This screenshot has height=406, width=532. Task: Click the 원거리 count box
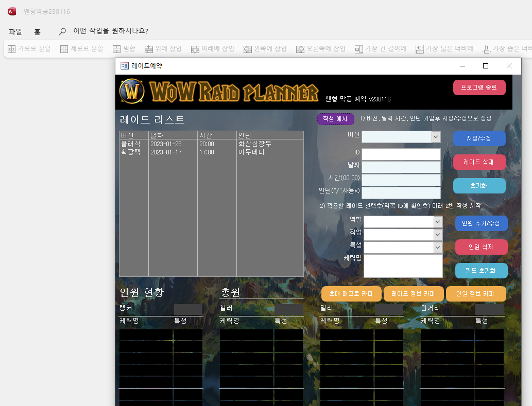pos(490,309)
